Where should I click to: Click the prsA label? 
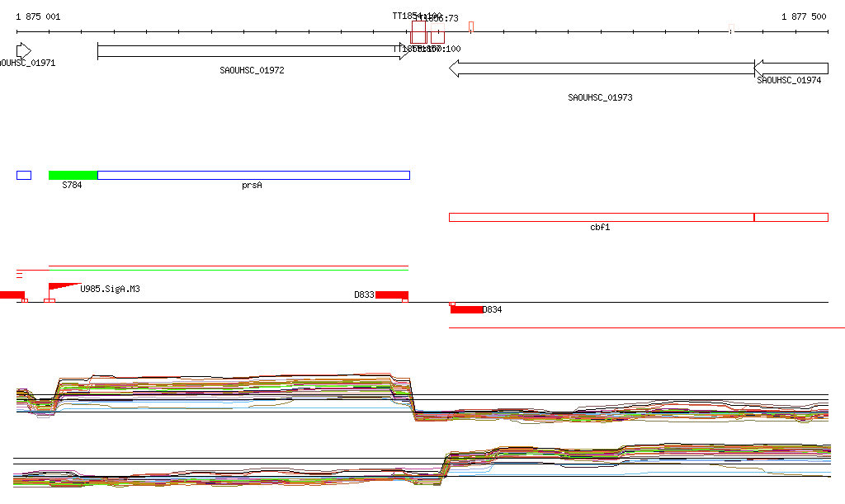pos(252,186)
